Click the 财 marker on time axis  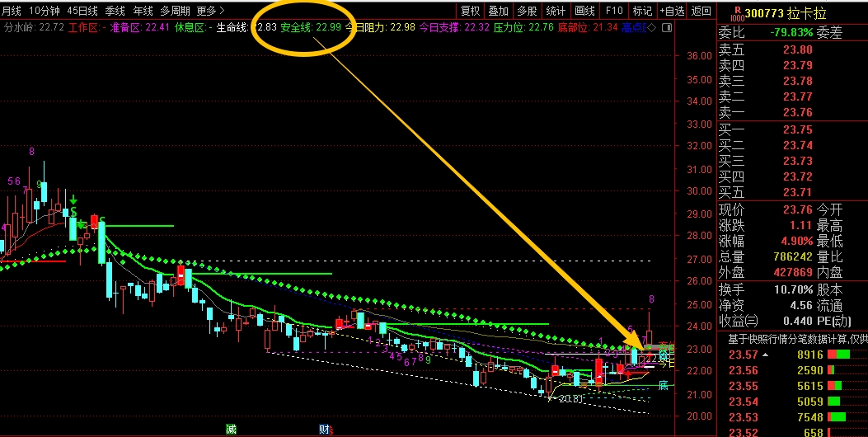325,429
